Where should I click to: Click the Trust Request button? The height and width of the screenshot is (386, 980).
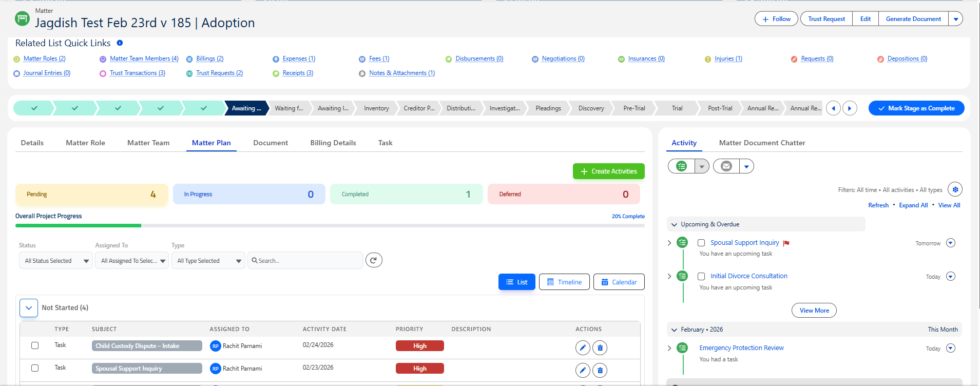tap(827, 19)
